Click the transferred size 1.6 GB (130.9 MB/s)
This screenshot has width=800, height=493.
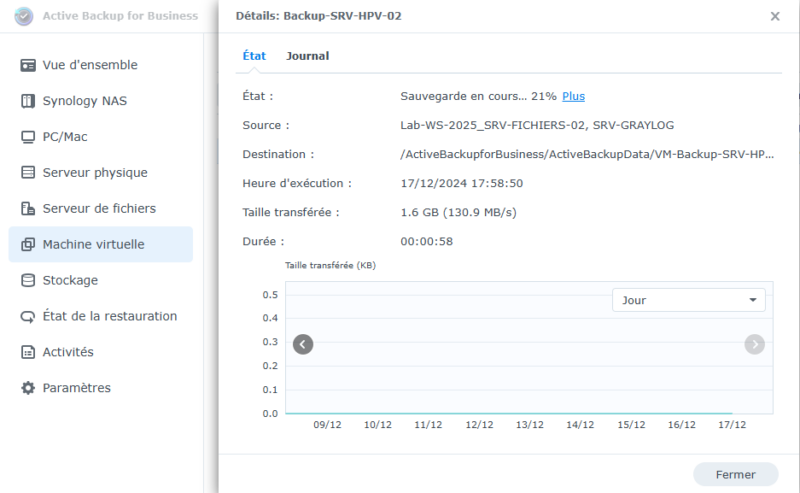[x=458, y=213]
